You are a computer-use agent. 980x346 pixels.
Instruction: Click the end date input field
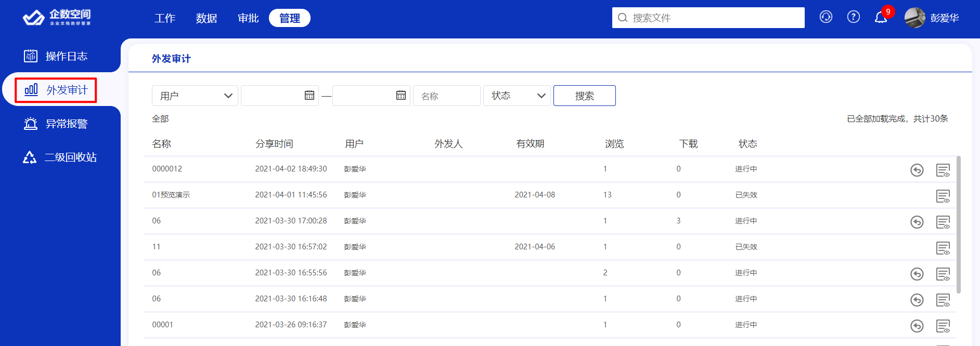pos(371,96)
